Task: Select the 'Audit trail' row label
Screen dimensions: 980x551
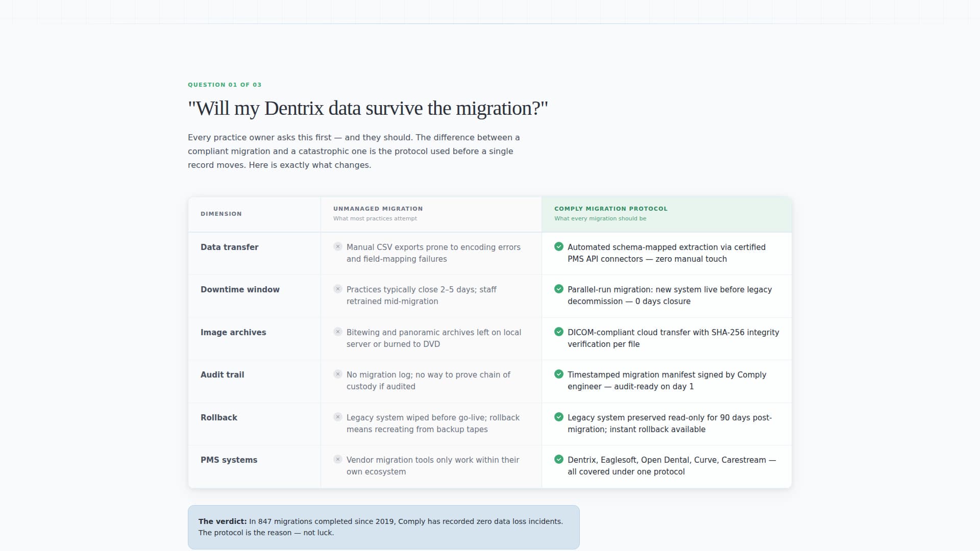Action: (222, 374)
